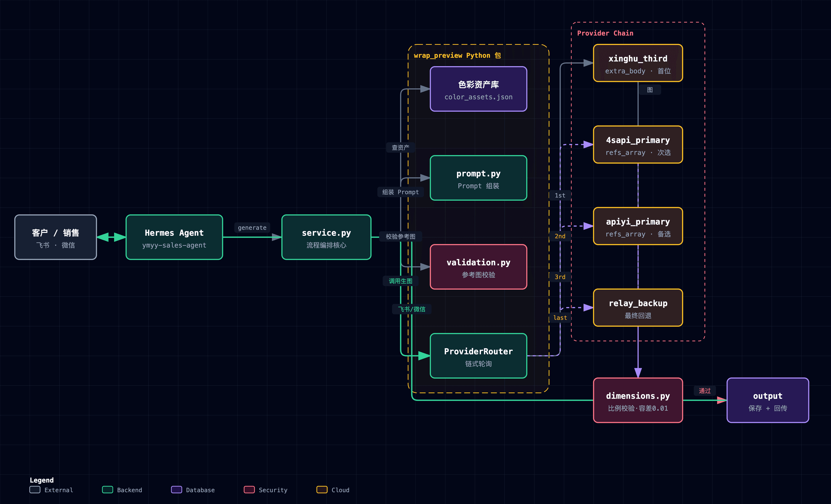
Task: Select the relay_backup fallback node
Action: coord(638,308)
